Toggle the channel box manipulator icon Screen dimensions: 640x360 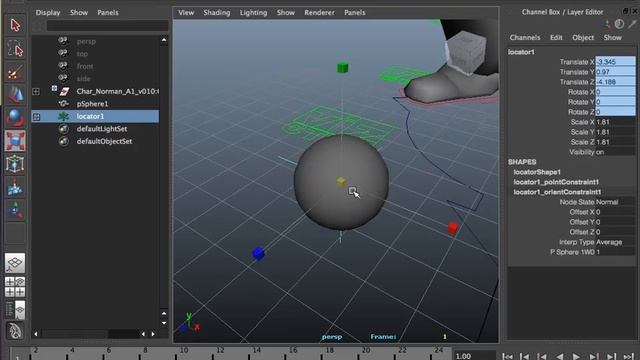coord(608,24)
